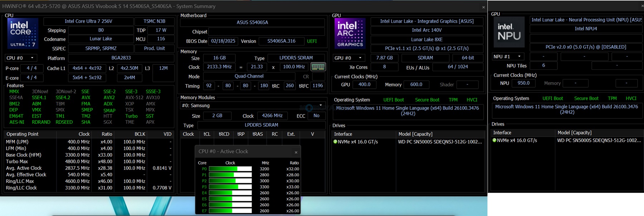Click the P0 core clock bar
644x216 pixels.
point(230,169)
